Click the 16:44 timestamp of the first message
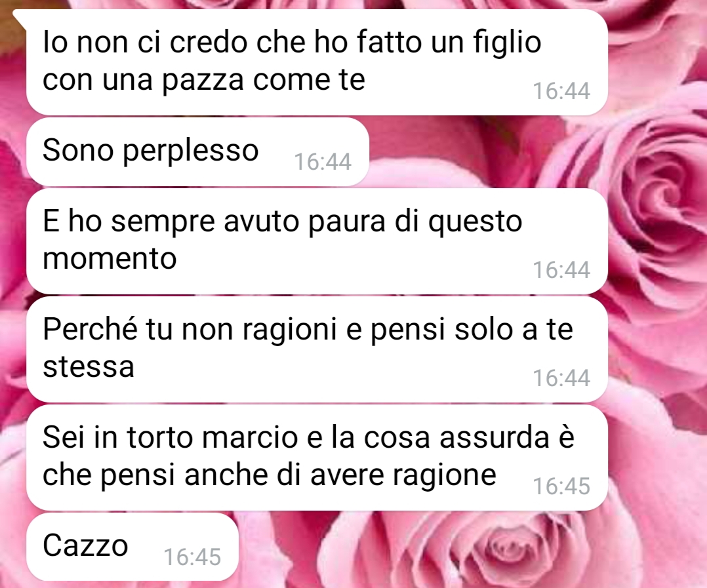The height and width of the screenshot is (588, 707). (x=561, y=91)
